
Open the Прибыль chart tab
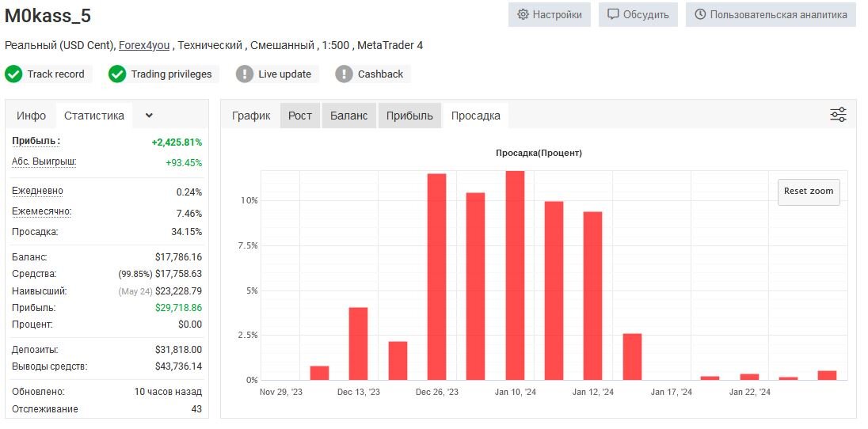pos(409,116)
